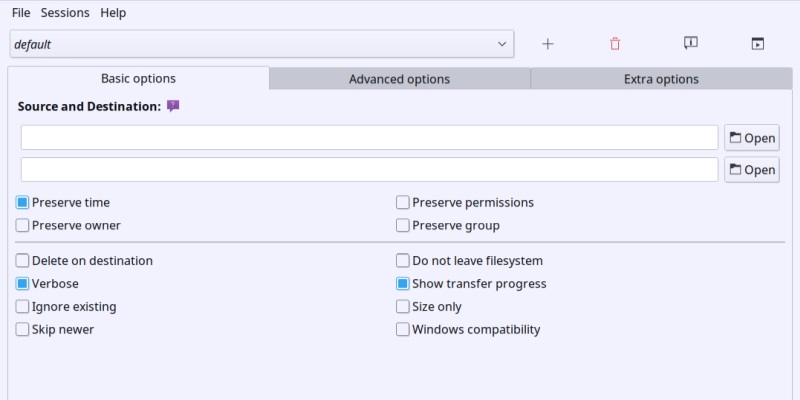Switch to the Extra options tab
Viewport: 800px width, 400px height.
[661, 79]
